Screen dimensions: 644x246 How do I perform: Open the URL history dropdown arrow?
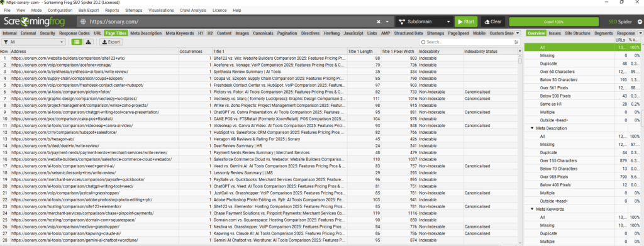tap(387, 22)
